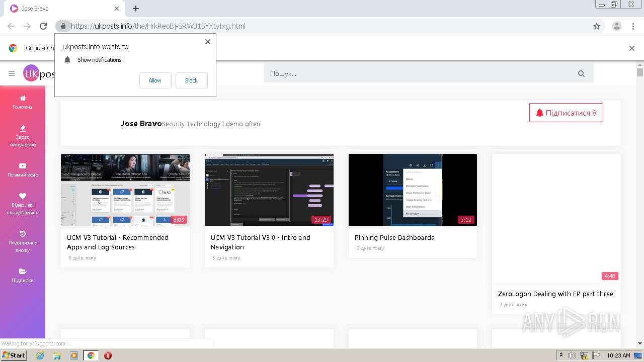The image size is (644, 362).
Task: Click the page vertical scrollbar thumb
Action: [x=640, y=72]
